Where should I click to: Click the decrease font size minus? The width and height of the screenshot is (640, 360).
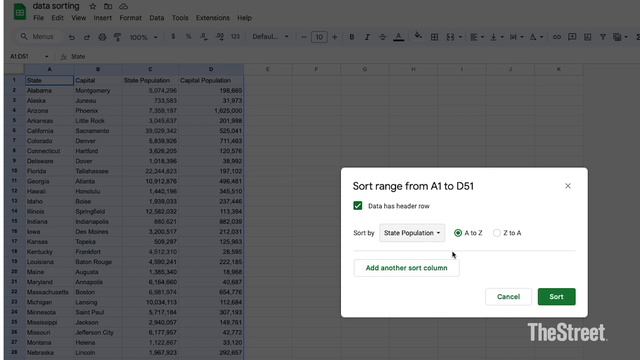point(303,37)
